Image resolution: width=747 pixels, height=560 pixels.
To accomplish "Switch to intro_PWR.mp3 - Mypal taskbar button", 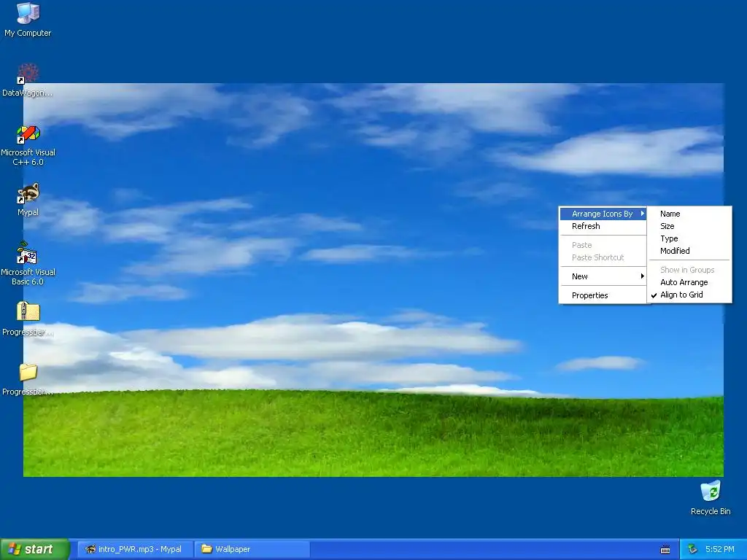I will [x=135, y=549].
